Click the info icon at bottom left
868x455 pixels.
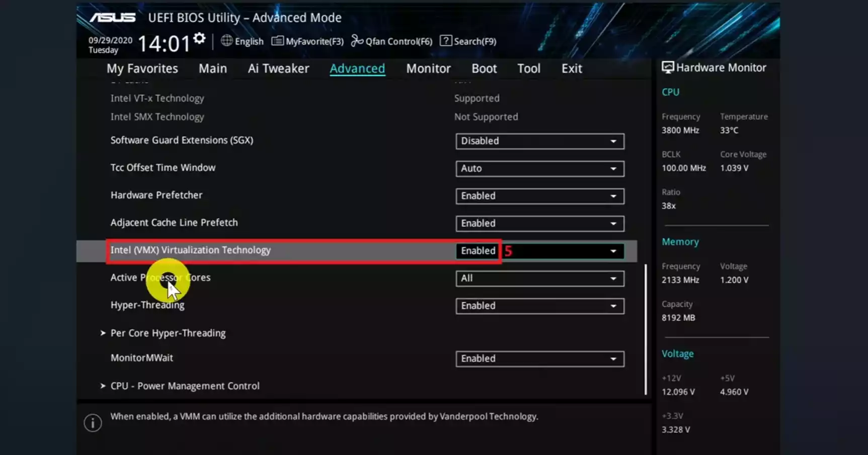point(93,423)
